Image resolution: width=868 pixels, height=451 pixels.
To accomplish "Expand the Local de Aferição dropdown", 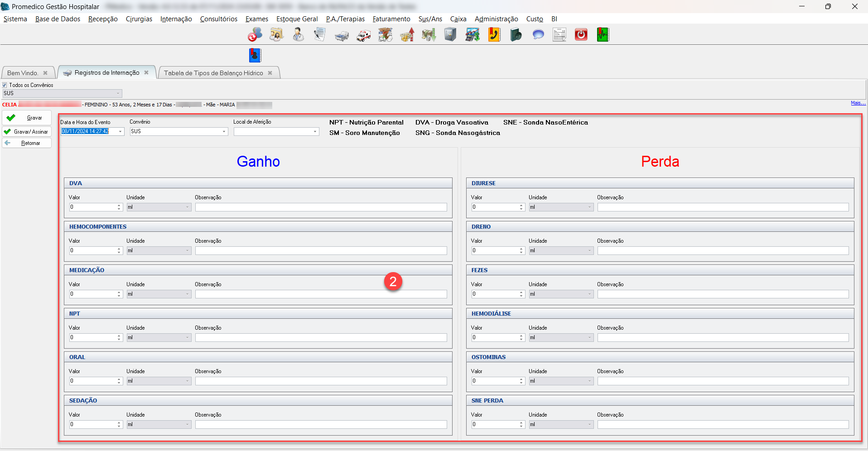I will (x=315, y=132).
